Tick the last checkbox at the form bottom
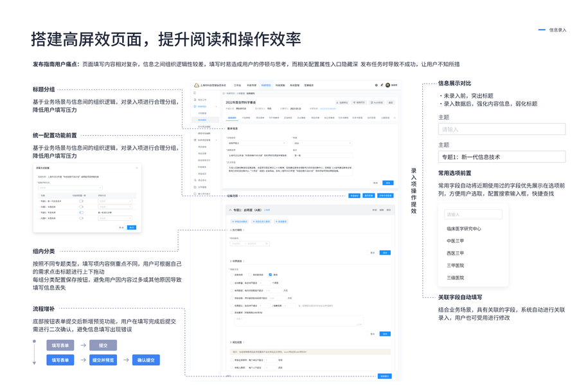The height and width of the screenshot is (386, 588). 232,367
